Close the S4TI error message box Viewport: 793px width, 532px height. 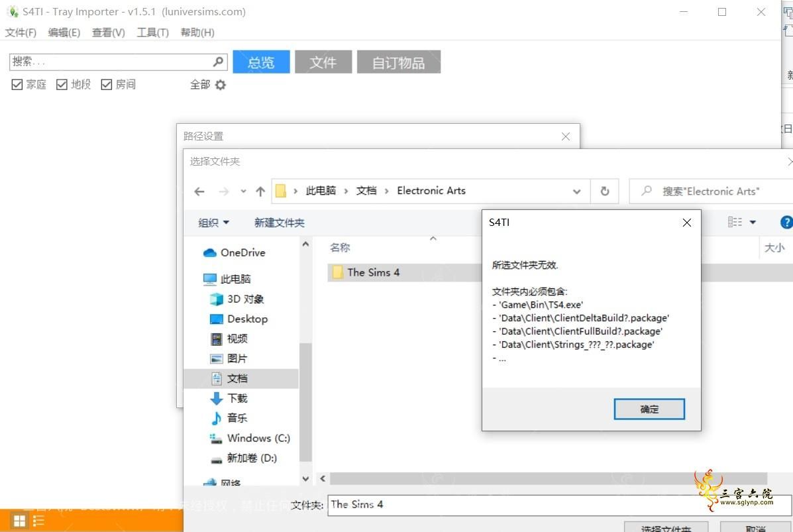point(686,223)
